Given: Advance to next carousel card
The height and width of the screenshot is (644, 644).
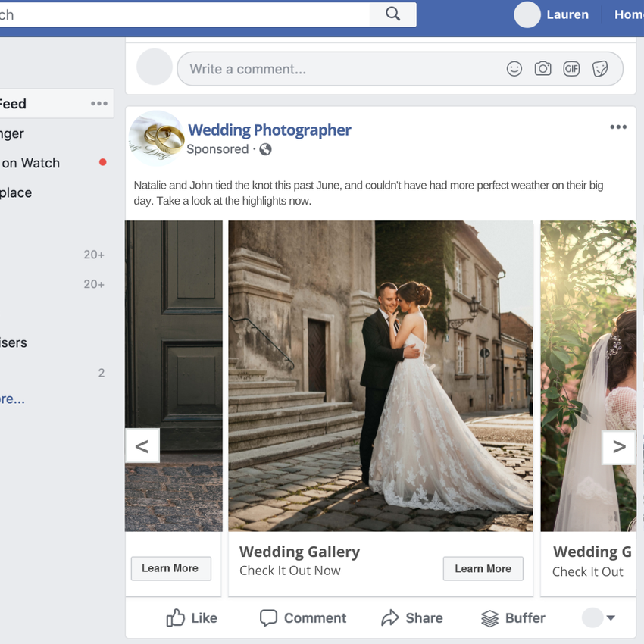Looking at the screenshot, I should [x=619, y=447].
